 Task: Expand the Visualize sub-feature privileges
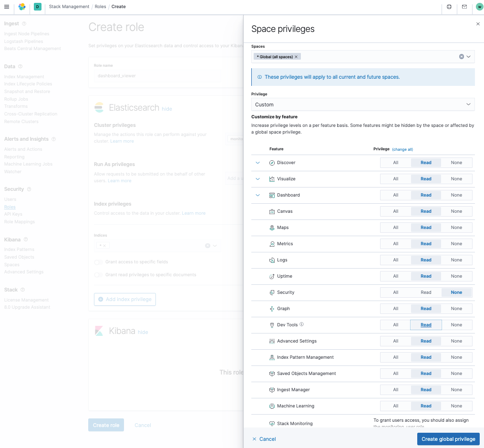(x=258, y=179)
